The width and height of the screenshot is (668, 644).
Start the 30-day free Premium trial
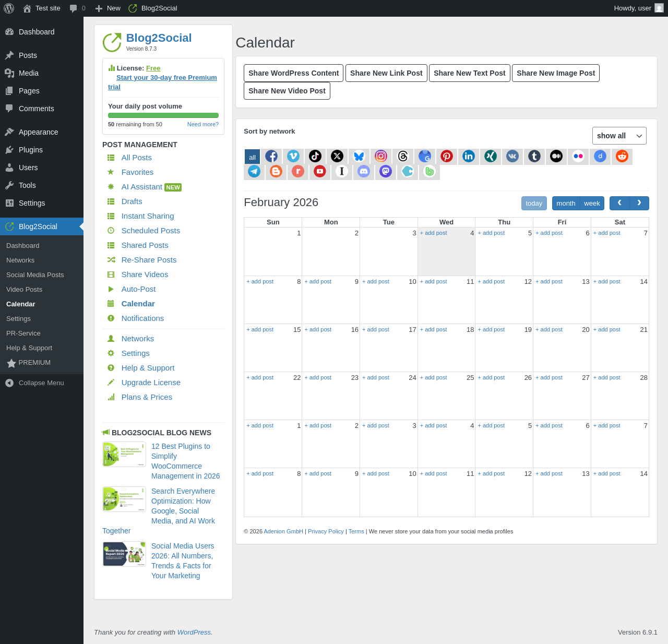(166, 78)
